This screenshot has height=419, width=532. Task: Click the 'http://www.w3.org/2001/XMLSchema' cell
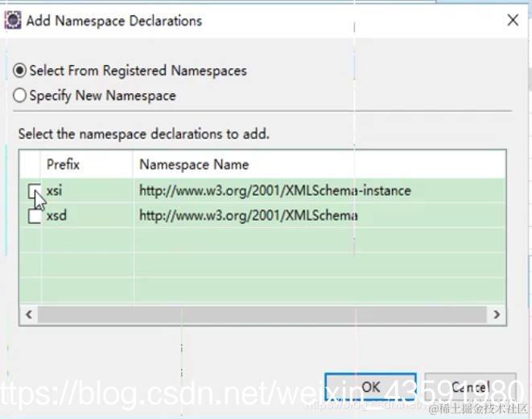(319, 216)
